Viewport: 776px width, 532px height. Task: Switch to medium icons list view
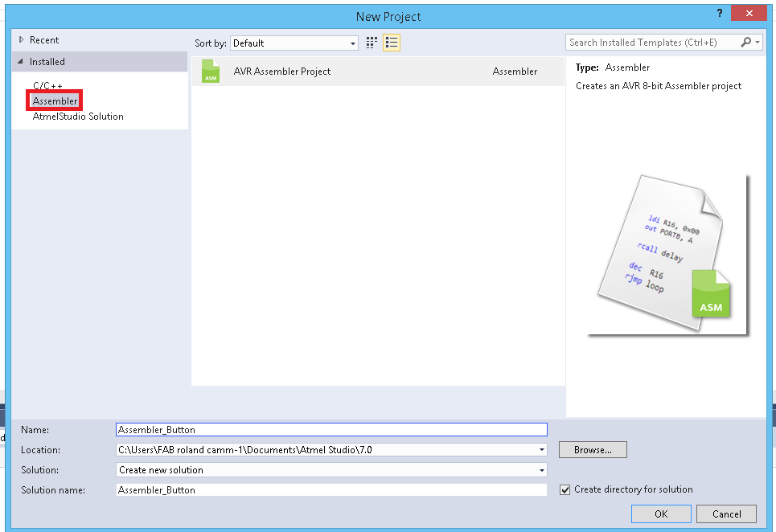392,43
